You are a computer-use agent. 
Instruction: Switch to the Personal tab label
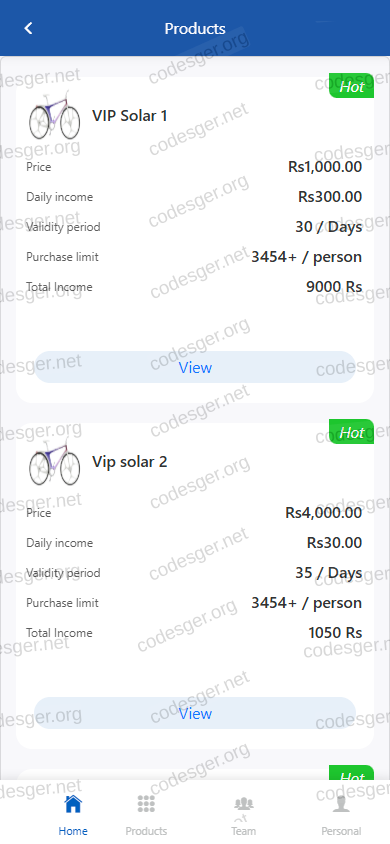(341, 831)
